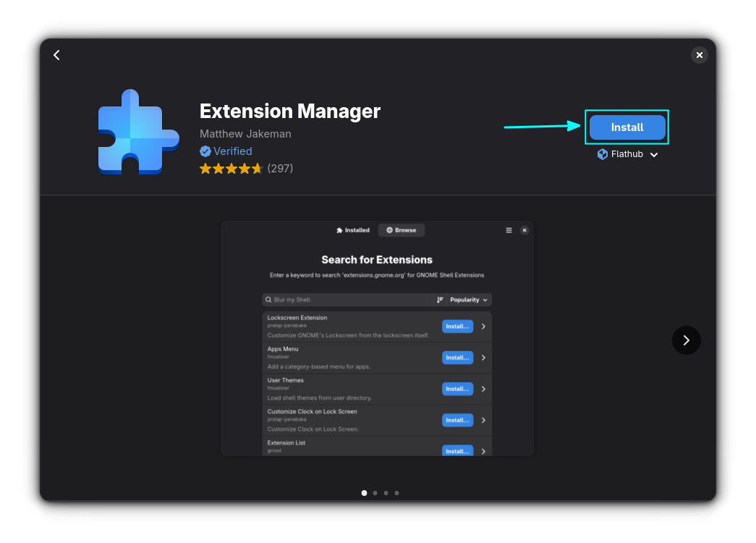Click Install next to Apps Menu

point(457,357)
